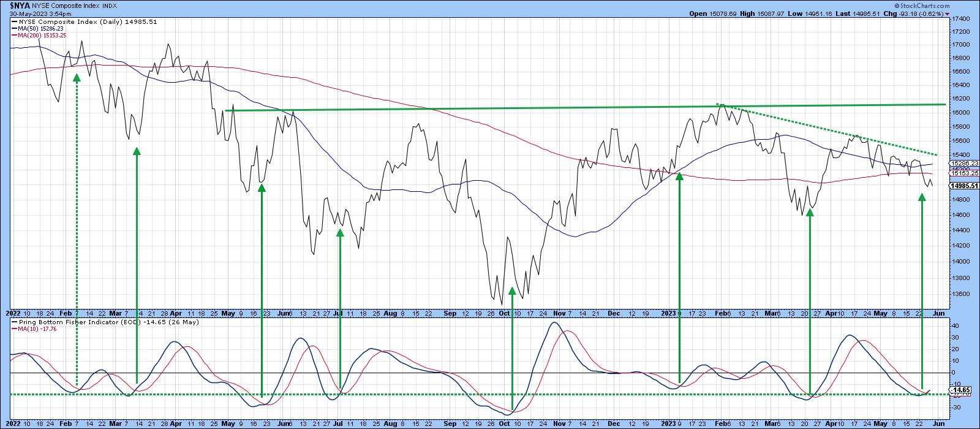Click the Nov label on the price chart date axis

[560, 313]
